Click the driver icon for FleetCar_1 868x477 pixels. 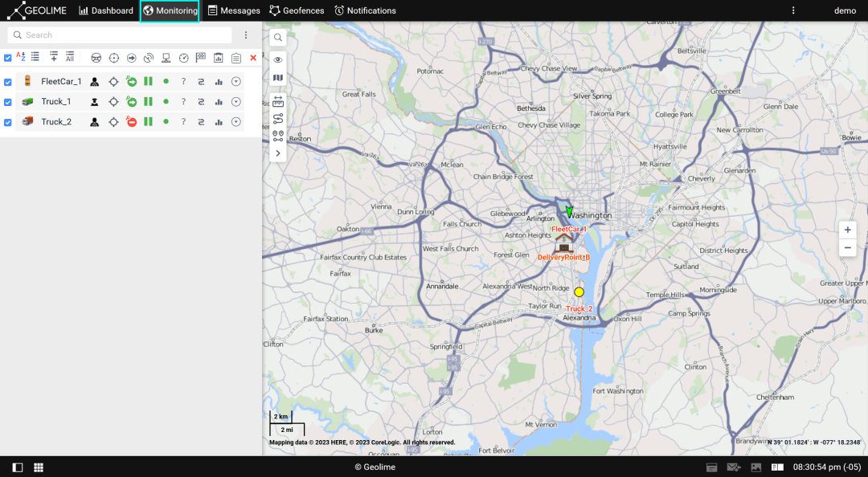95,81
